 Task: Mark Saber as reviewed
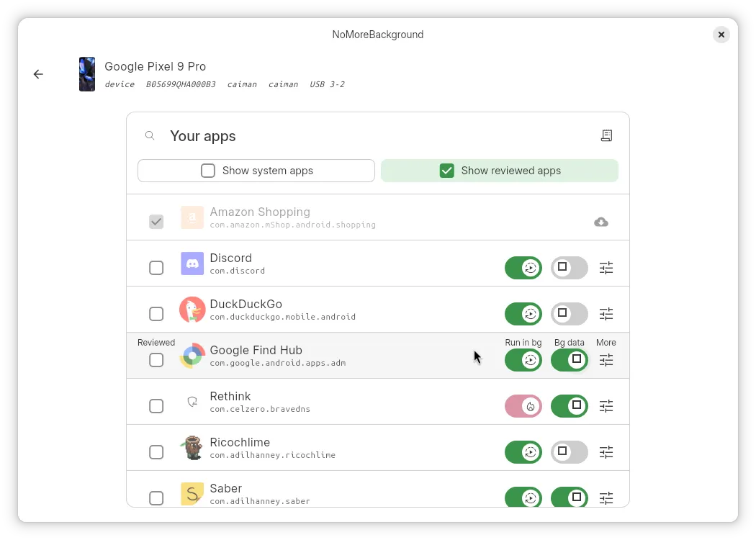[x=156, y=498]
